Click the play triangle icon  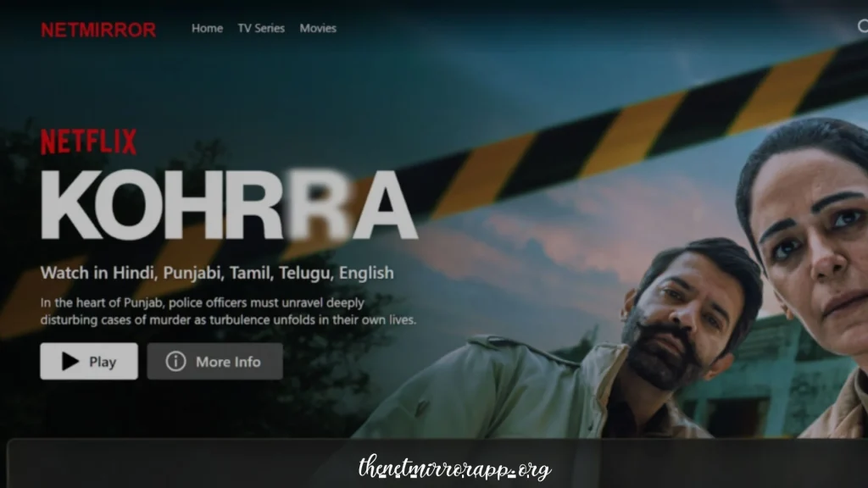point(70,361)
